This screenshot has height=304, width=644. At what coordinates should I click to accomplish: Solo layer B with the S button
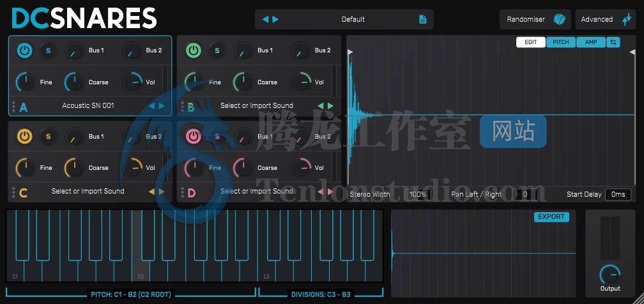(x=217, y=51)
